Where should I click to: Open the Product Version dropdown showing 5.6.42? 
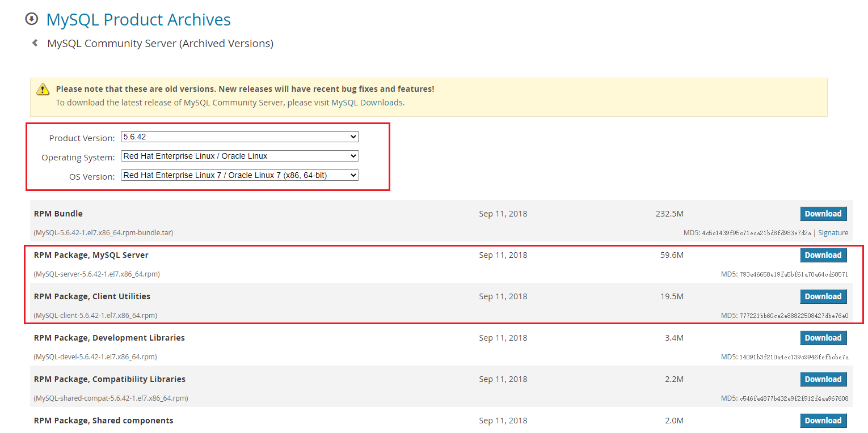(240, 137)
